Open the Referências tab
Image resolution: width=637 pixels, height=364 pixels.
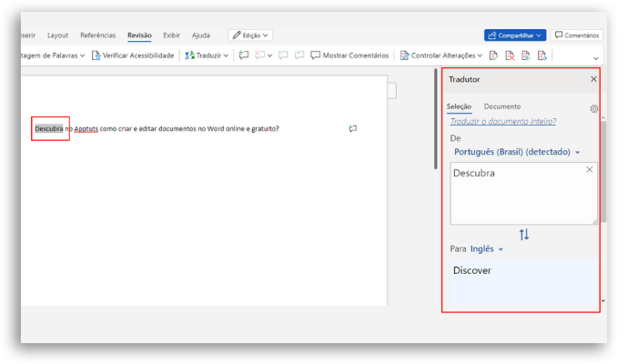98,35
